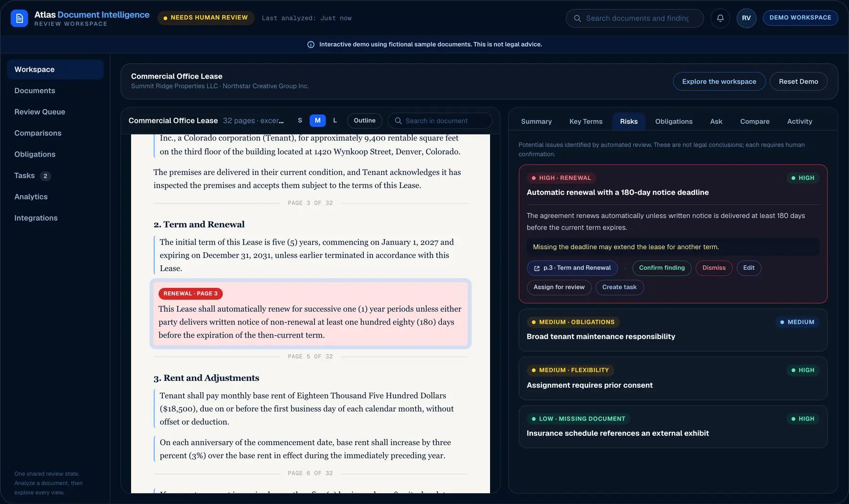Click the '3. Rent and Adjustments' heading
Viewport: 849px width, 504px height.
[x=206, y=378]
